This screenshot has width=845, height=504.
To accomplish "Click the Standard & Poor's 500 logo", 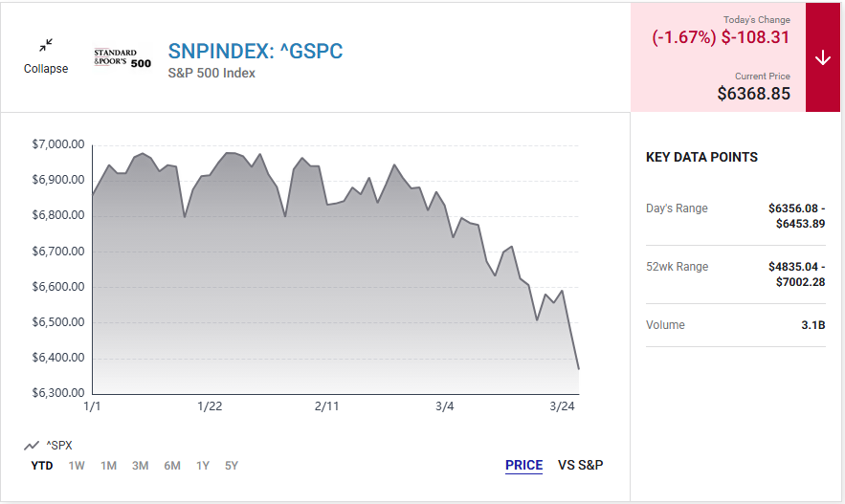I will [x=122, y=57].
